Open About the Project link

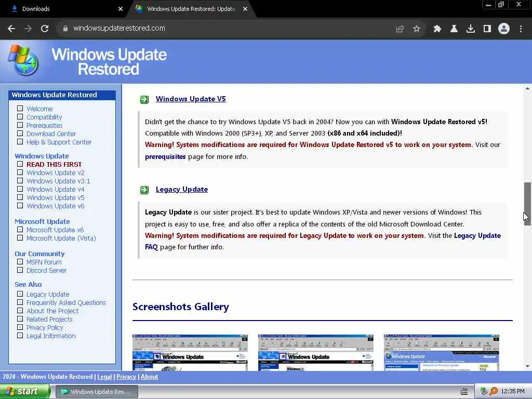(52, 311)
